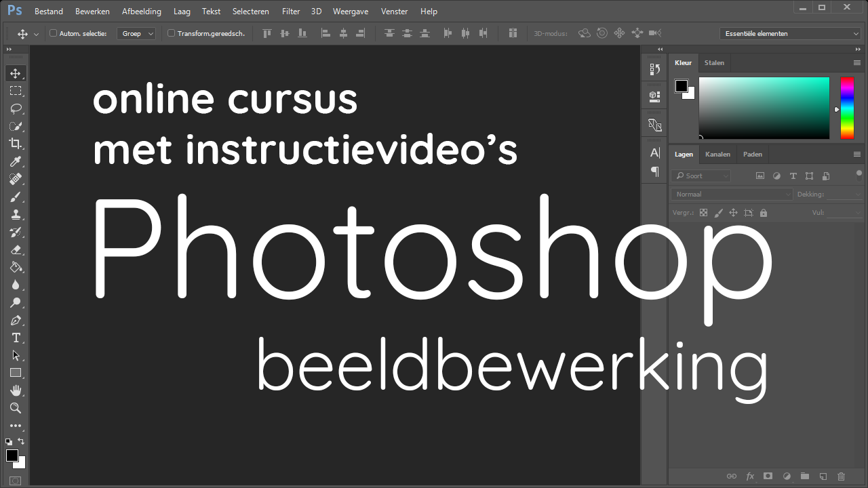Click in the Kleur panel color field
The height and width of the screenshot is (488, 868).
[764, 108]
